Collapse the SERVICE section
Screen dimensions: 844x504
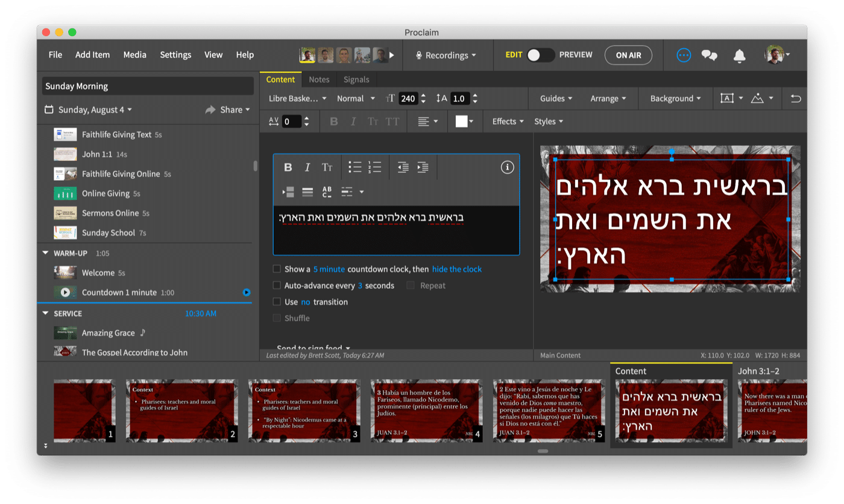tap(45, 313)
